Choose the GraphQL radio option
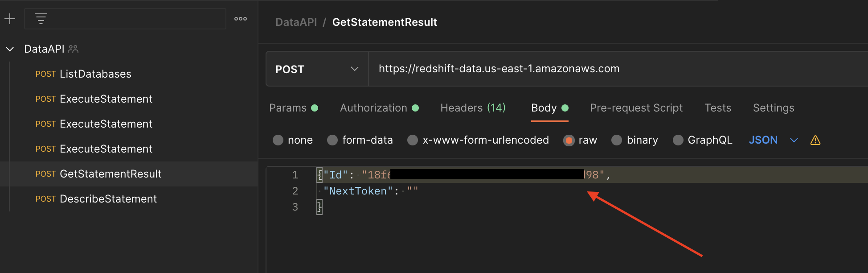Screen dimensions: 868x273 point(678,140)
